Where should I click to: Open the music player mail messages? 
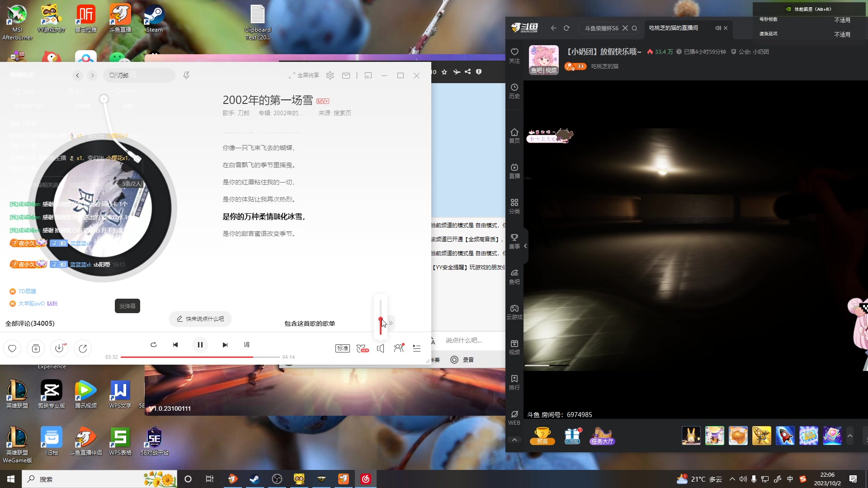[346, 75]
